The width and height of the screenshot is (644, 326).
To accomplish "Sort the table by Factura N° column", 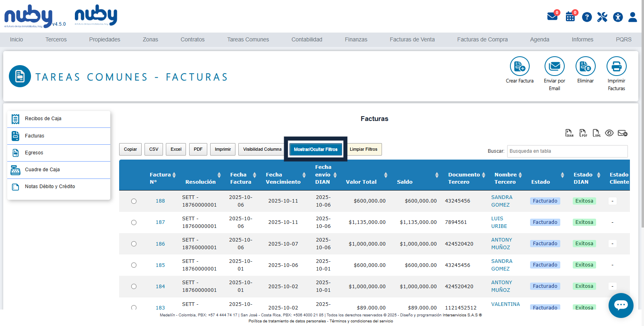I will coord(174,175).
